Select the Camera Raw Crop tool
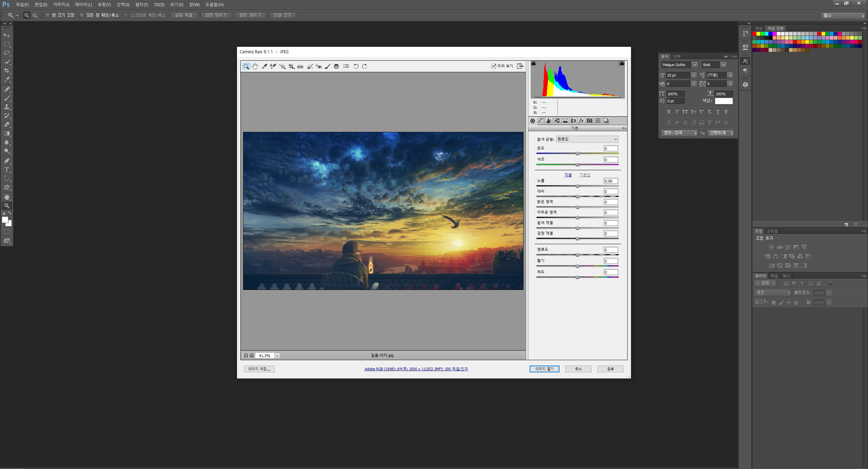 pos(291,66)
